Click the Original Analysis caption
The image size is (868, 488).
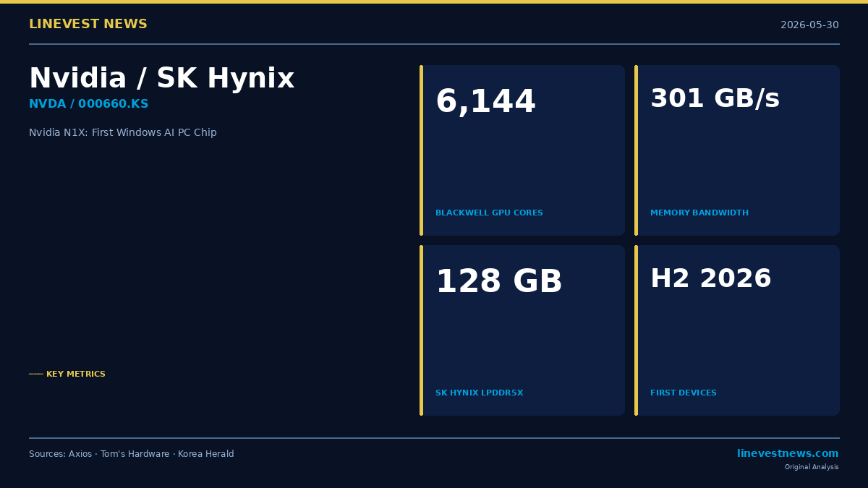(x=812, y=467)
